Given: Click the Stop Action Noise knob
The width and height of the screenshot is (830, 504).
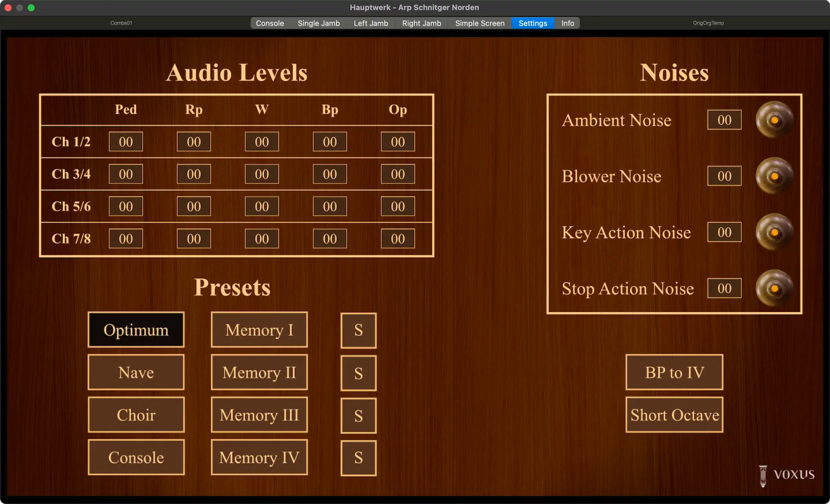Looking at the screenshot, I should [774, 288].
